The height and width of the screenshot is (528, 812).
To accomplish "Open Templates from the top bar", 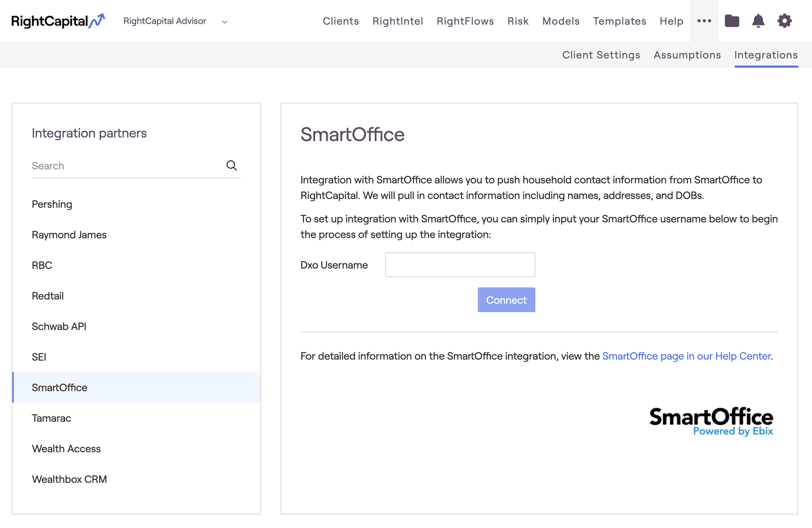I will [x=620, y=21].
